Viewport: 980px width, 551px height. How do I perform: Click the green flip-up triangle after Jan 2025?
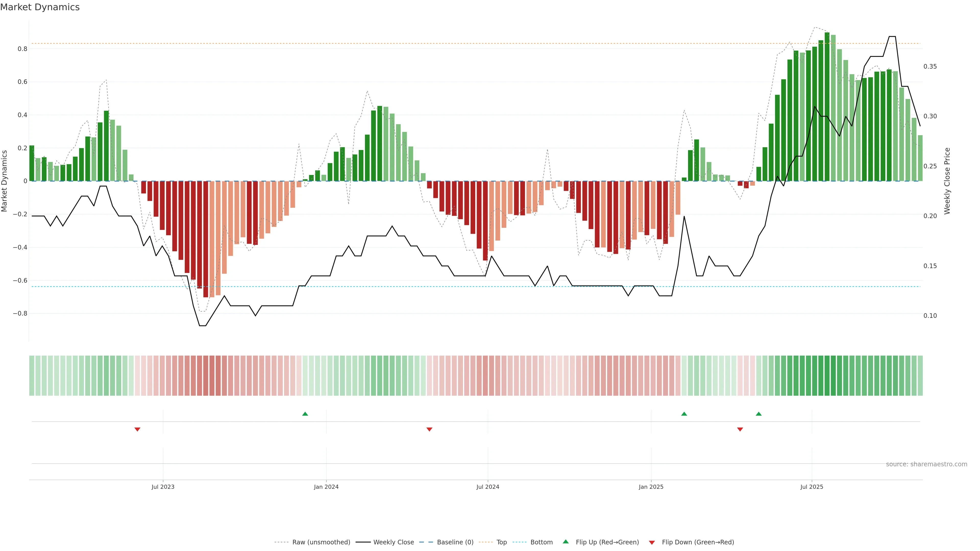(684, 414)
